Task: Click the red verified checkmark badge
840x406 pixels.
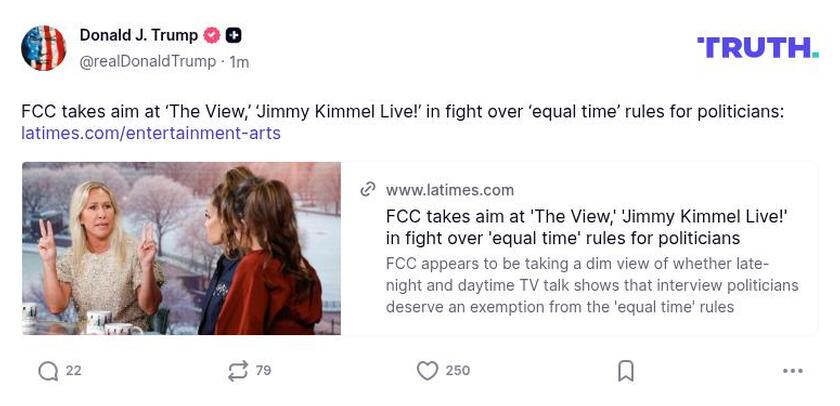Action: (212, 36)
